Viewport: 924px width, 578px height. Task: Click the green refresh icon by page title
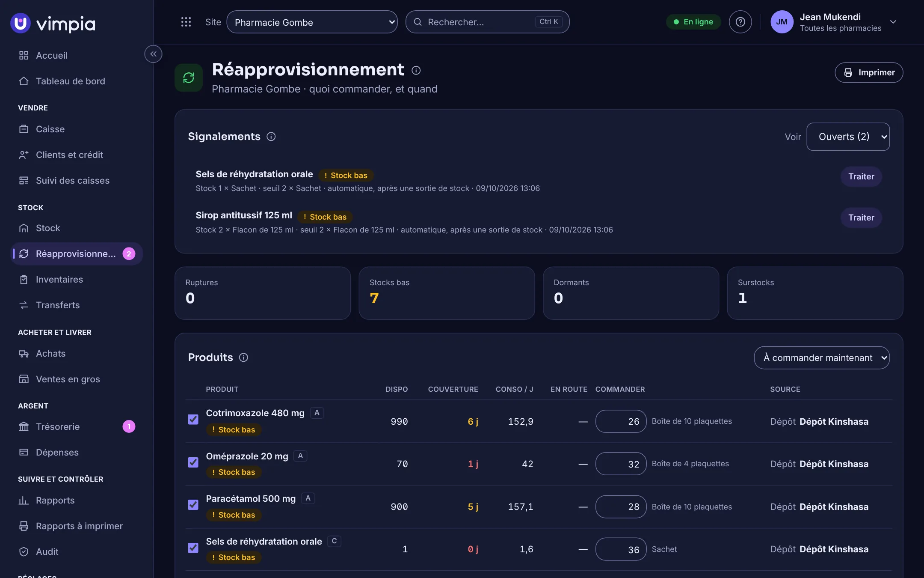(x=189, y=77)
